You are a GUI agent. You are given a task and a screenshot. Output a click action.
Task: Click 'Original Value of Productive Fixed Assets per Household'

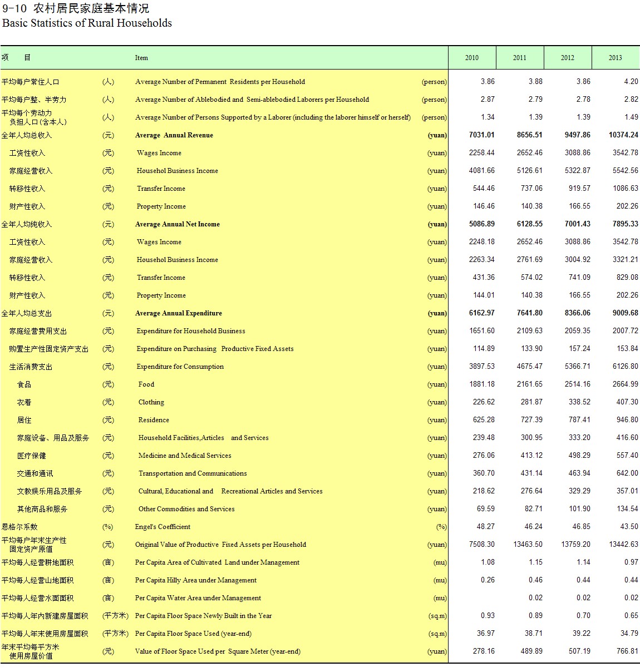click(x=220, y=545)
